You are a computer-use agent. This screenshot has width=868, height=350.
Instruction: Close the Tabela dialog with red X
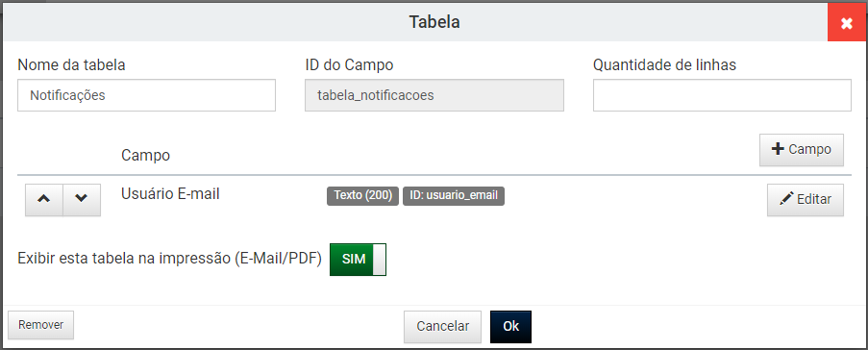(847, 23)
